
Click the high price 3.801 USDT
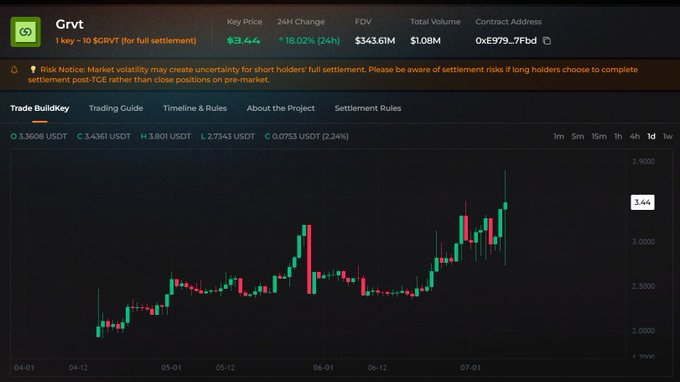pyautogui.click(x=166, y=136)
